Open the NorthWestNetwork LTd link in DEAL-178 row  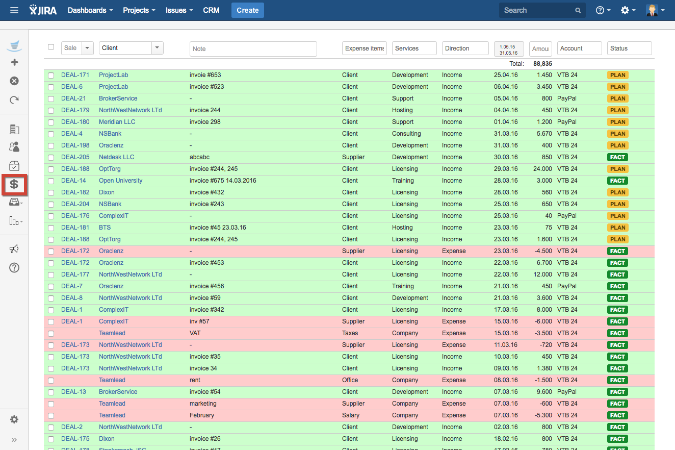[x=130, y=110]
